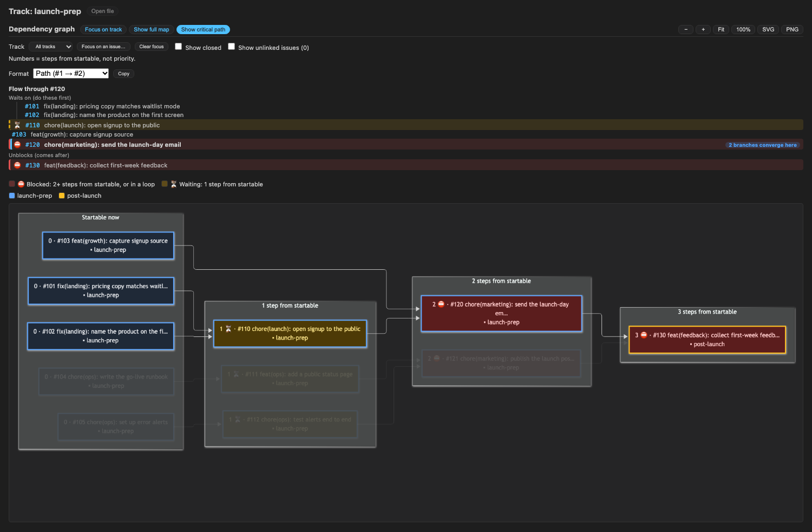The image size is (812, 532).
Task: Select the dimmed #121 publish launch post node
Action: 501,363
